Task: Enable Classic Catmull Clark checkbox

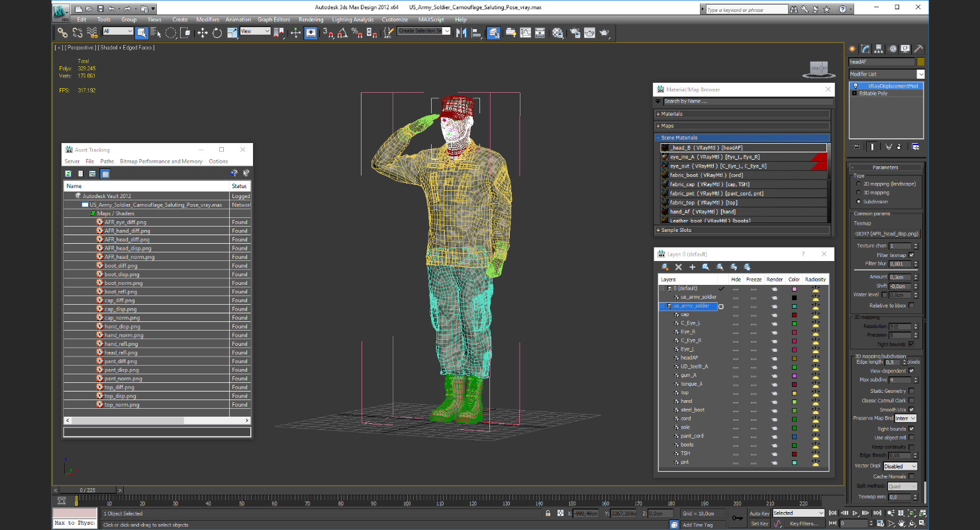Action: (x=912, y=400)
